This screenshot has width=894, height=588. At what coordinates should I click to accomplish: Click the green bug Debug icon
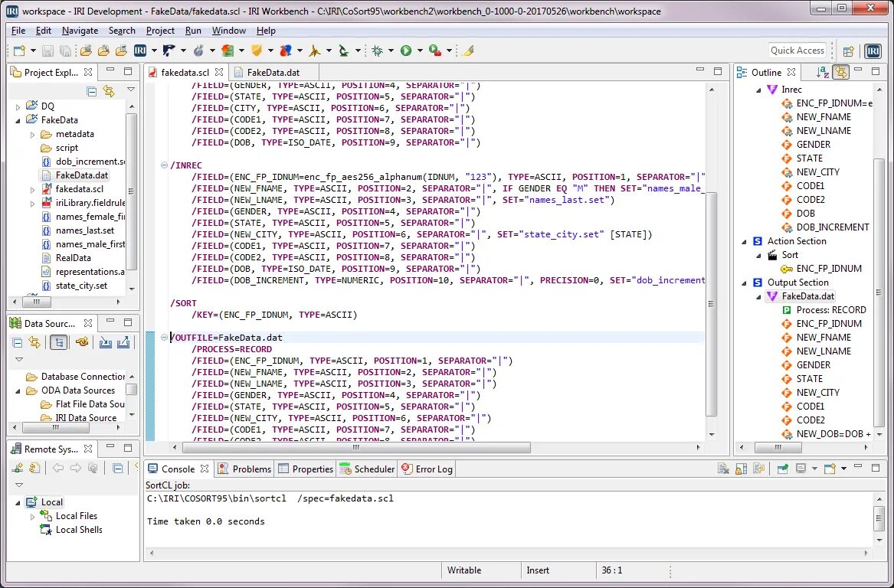pos(377,51)
